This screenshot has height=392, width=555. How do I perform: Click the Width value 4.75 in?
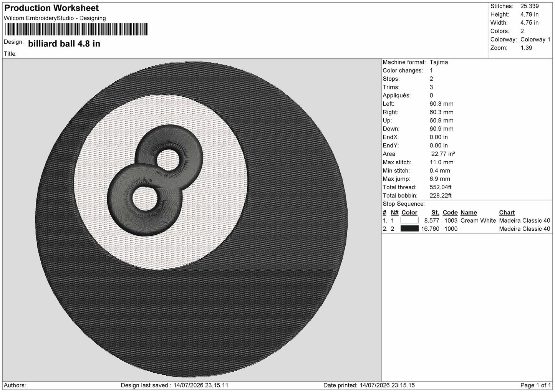[x=530, y=23]
